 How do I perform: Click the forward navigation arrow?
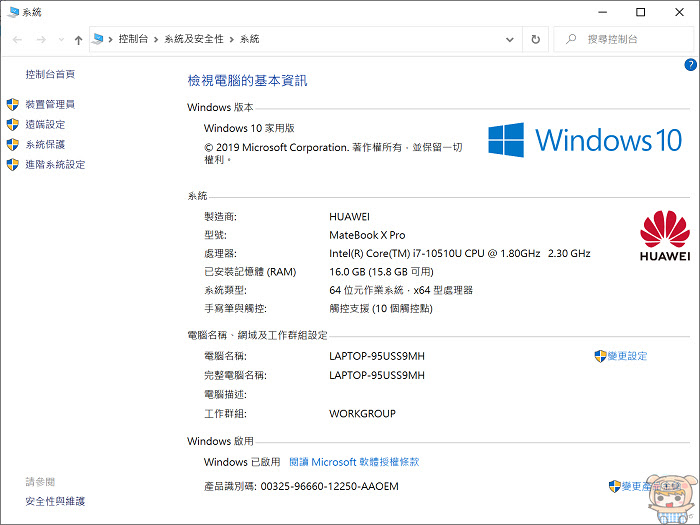pyautogui.click(x=41, y=40)
